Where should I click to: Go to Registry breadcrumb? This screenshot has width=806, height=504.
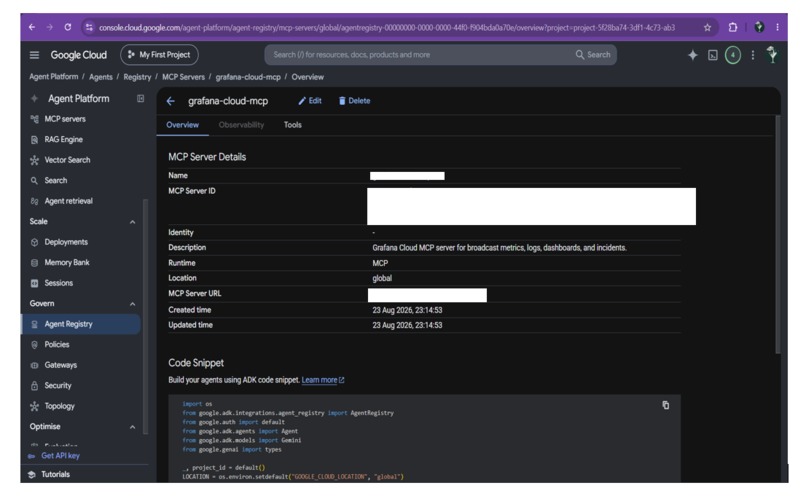coord(137,77)
